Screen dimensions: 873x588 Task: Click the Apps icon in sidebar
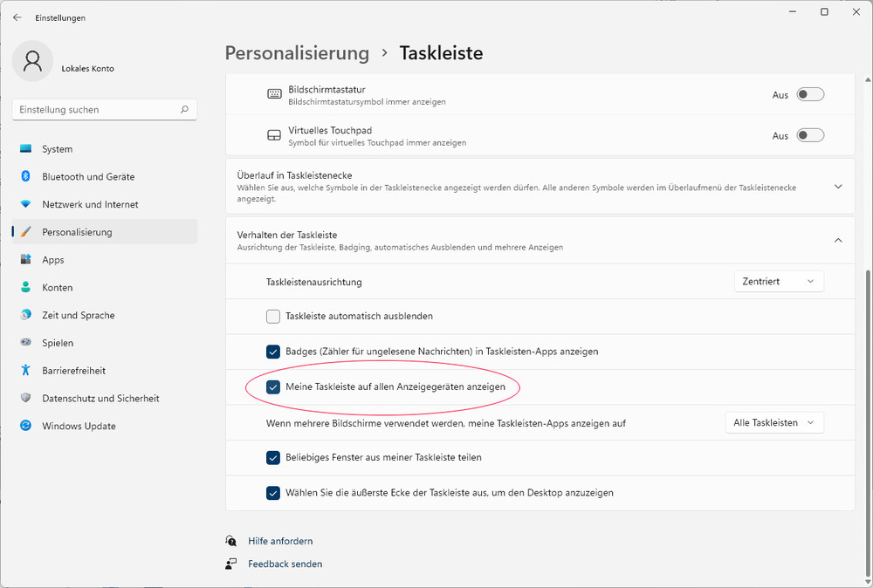point(25,259)
